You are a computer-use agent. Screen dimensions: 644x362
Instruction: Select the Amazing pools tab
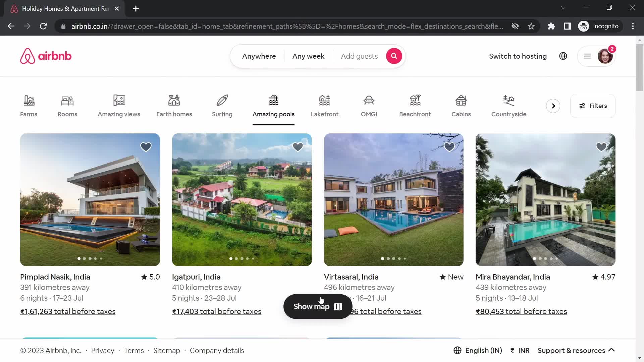point(273,105)
